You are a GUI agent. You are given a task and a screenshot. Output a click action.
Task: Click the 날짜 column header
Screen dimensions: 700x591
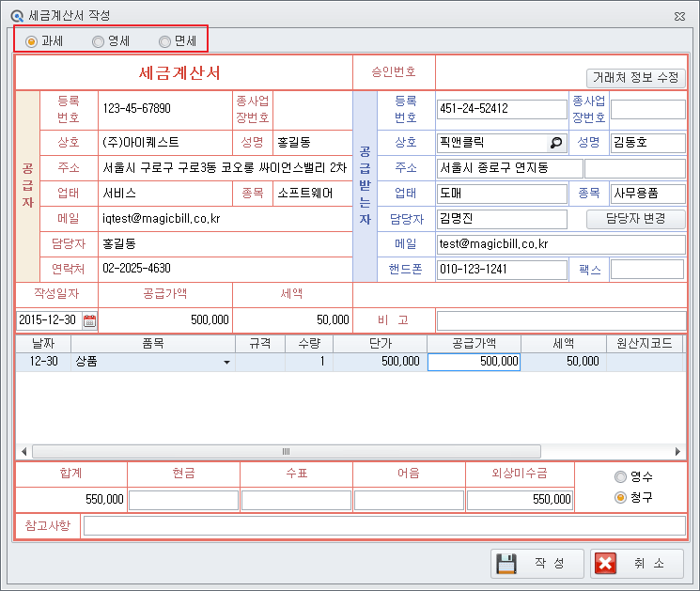[x=43, y=344]
